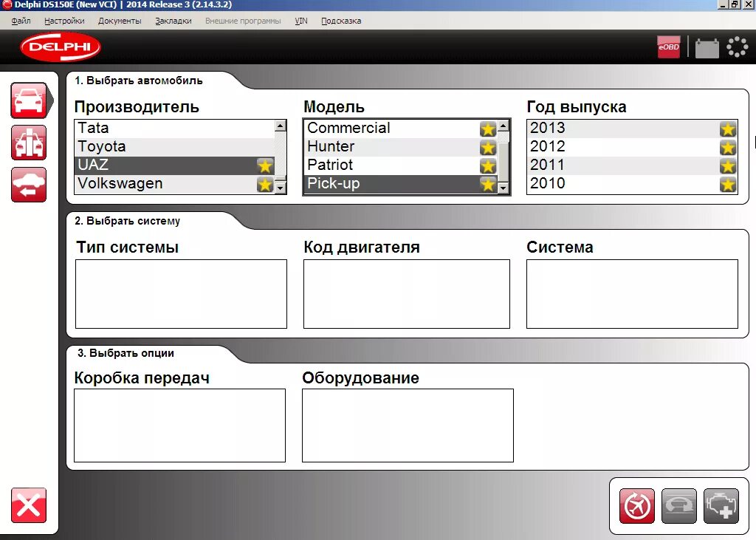Image resolution: width=756 pixels, height=540 pixels.
Task: Click the red X exit button
Action: [x=29, y=505]
